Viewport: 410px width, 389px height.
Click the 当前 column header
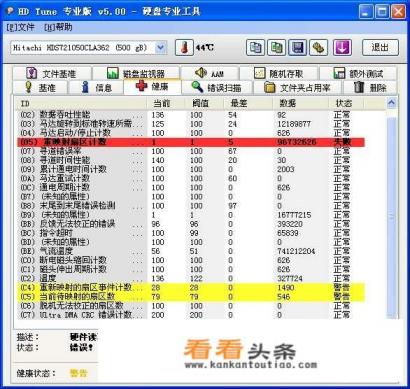166,103
